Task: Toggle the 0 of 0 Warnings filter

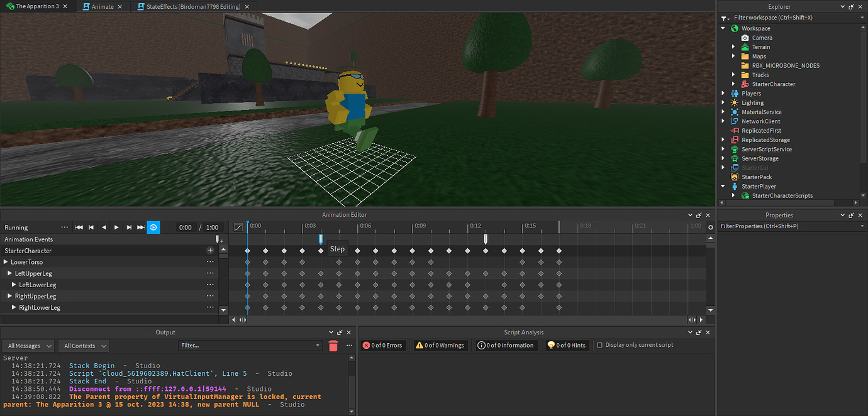Action: (439, 344)
